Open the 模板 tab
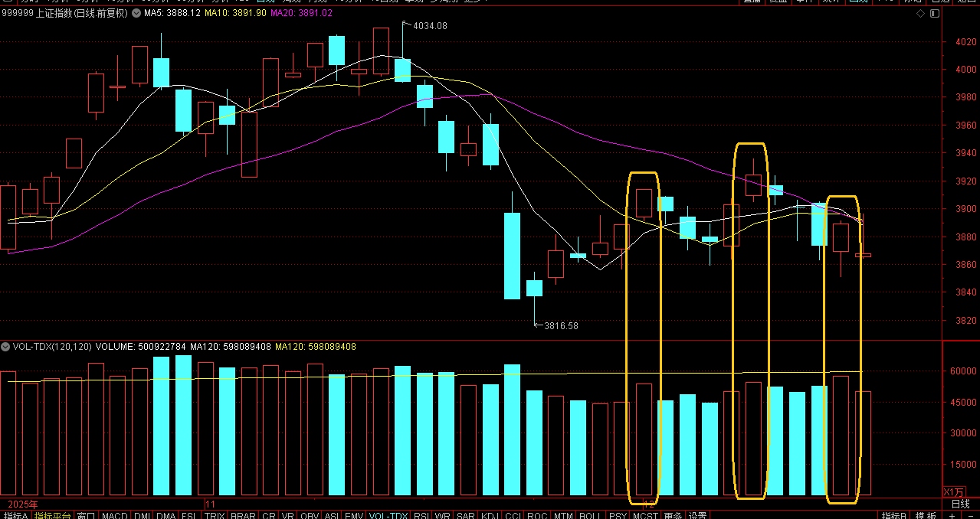Image resolution: width=980 pixels, height=519 pixels. coord(926,515)
